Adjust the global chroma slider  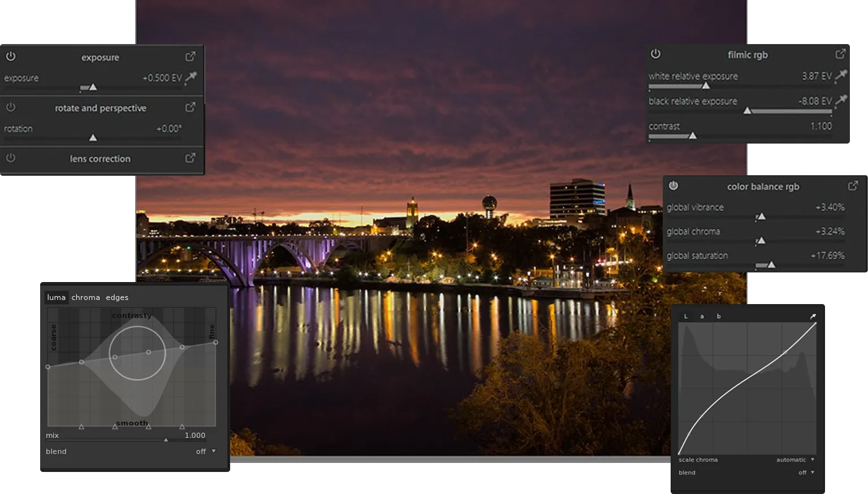[x=755, y=241]
